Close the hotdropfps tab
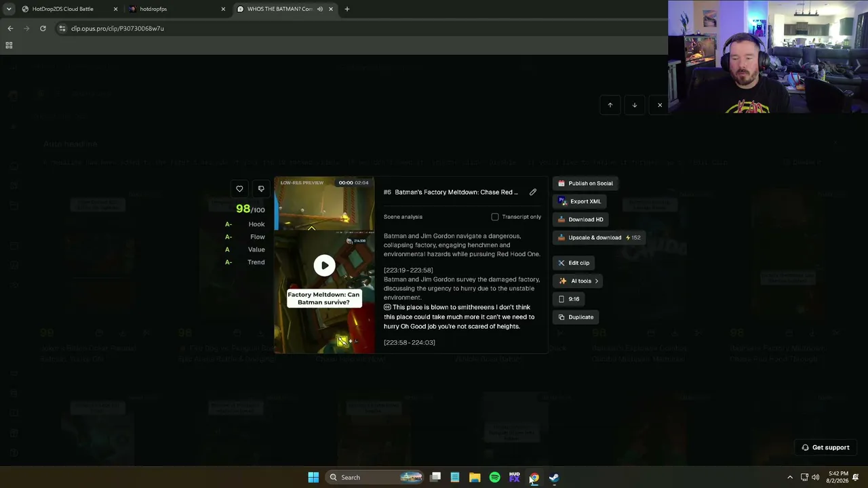Screen dimensions: 868x488 click(x=223, y=9)
